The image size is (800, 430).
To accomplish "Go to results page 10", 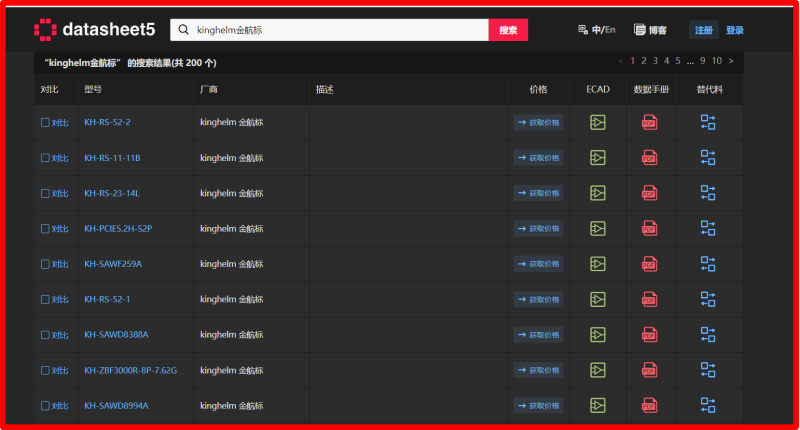I will tap(717, 61).
